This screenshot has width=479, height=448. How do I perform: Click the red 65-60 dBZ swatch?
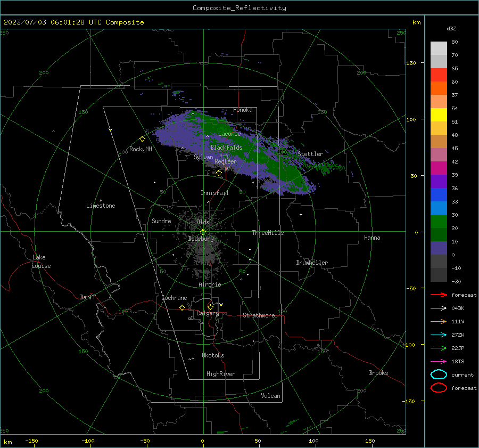coord(439,75)
